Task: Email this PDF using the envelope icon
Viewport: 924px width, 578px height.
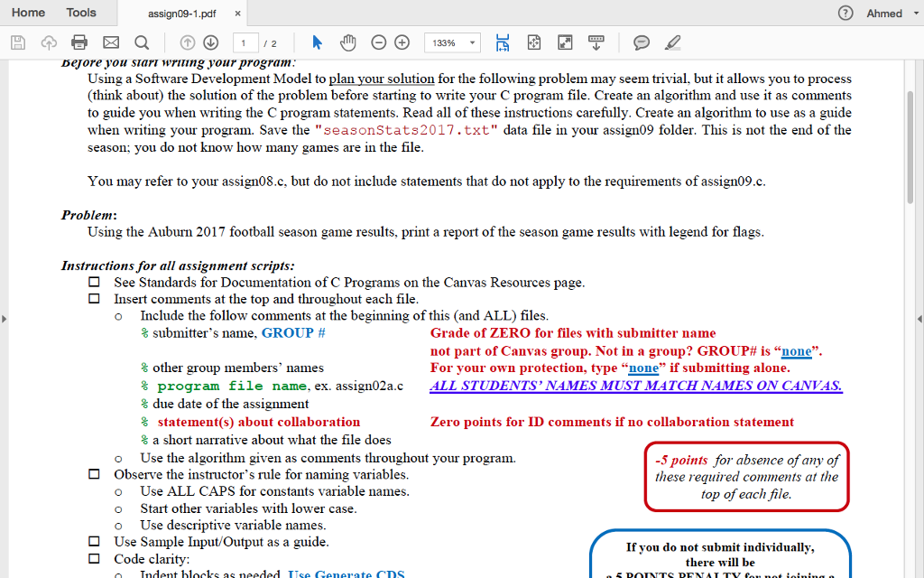Action: coord(109,42)
